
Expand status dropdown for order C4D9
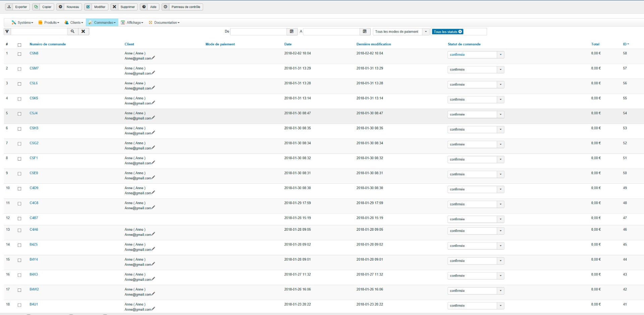pos(476,189)
